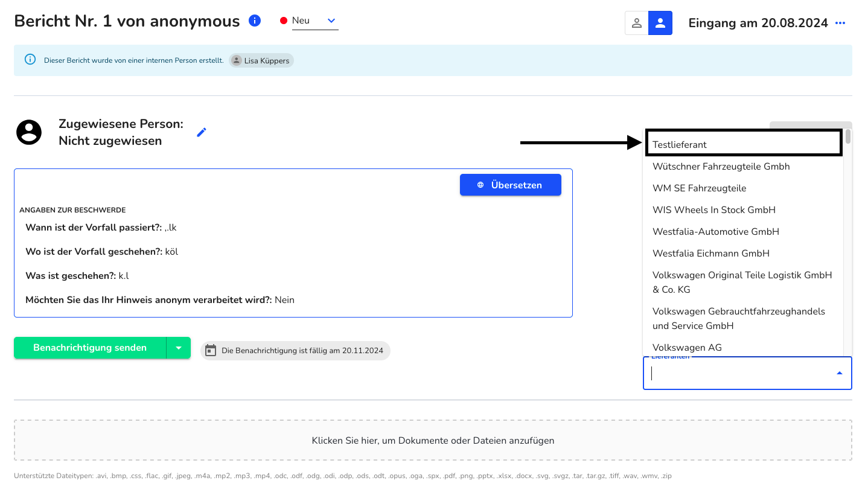
Task: Click the 'ANGABEN ZUR BESCHWERDE' heading
Action: (x=72, y=210)
